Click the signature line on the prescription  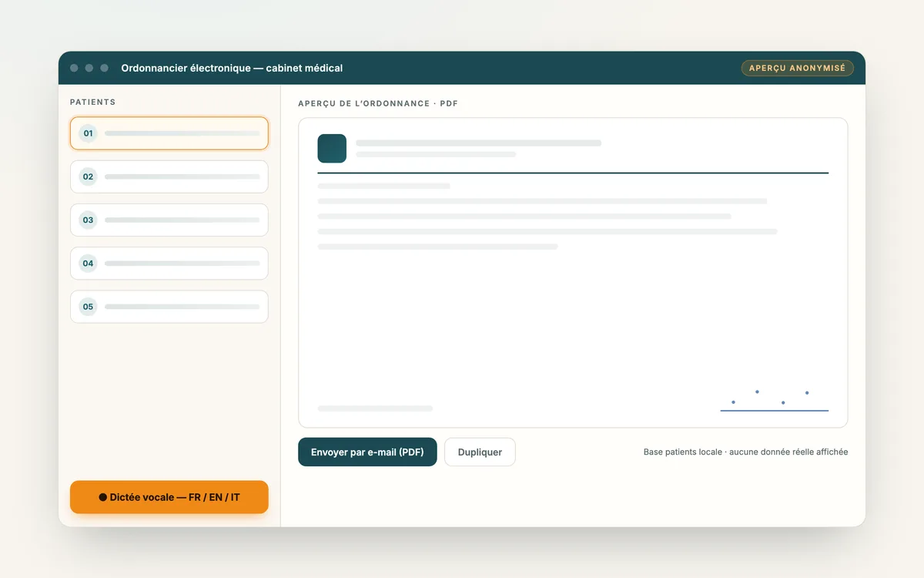pos(774,410)
